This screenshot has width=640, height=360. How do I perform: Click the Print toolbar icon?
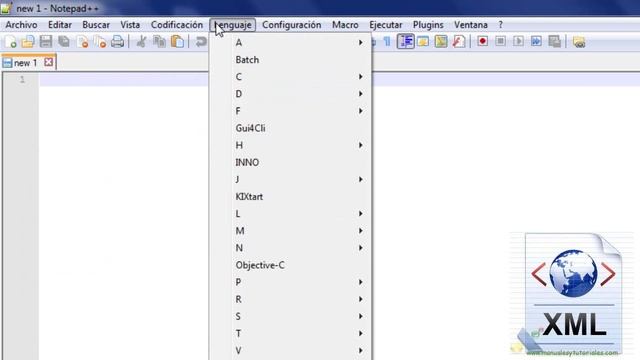click(x=118, y=42)
